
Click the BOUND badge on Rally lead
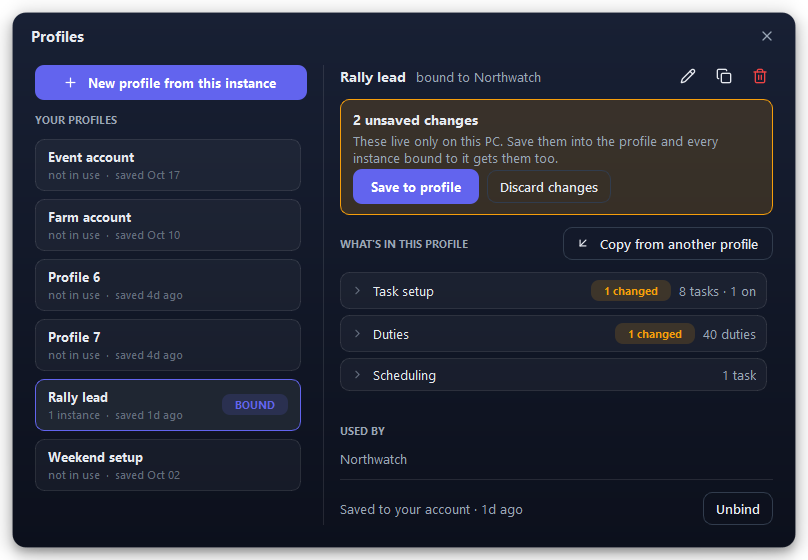255,405
